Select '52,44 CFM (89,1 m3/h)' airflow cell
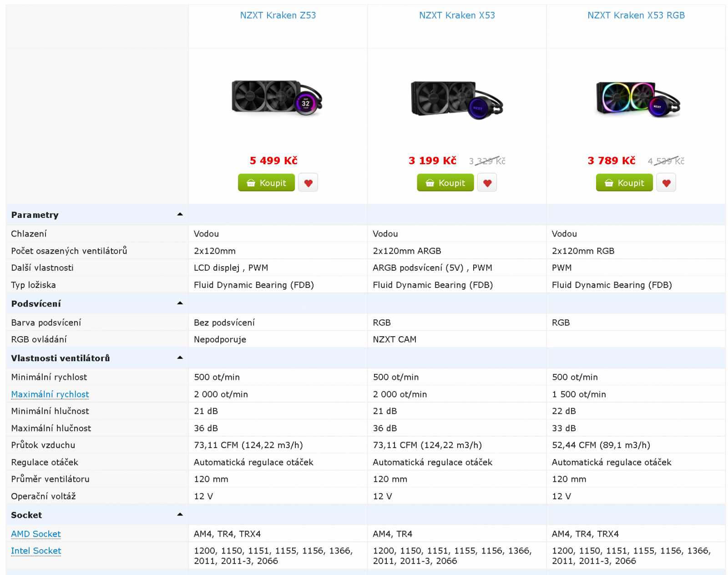Screen dimensions: 728x575 tap(636, 445)
